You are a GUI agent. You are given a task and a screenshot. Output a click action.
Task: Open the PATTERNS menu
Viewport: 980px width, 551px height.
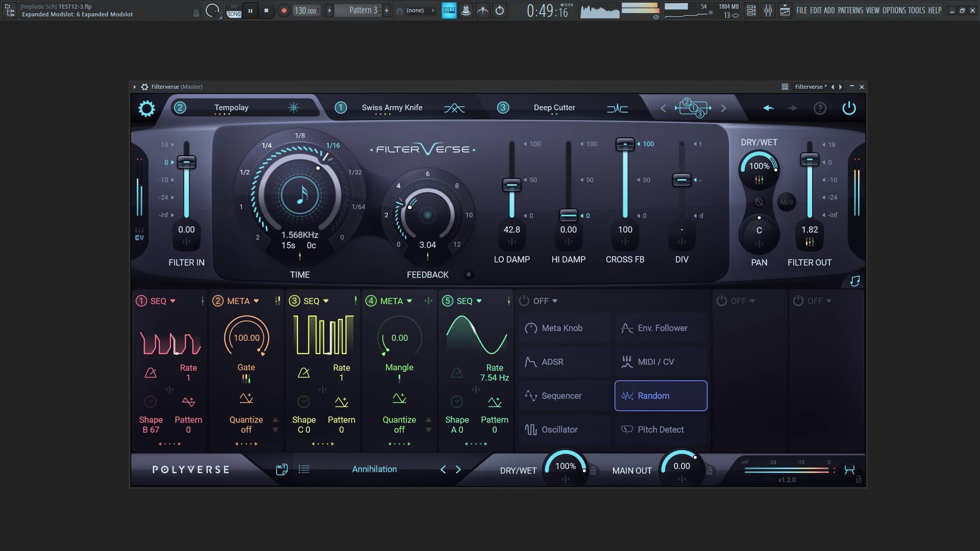850,10
